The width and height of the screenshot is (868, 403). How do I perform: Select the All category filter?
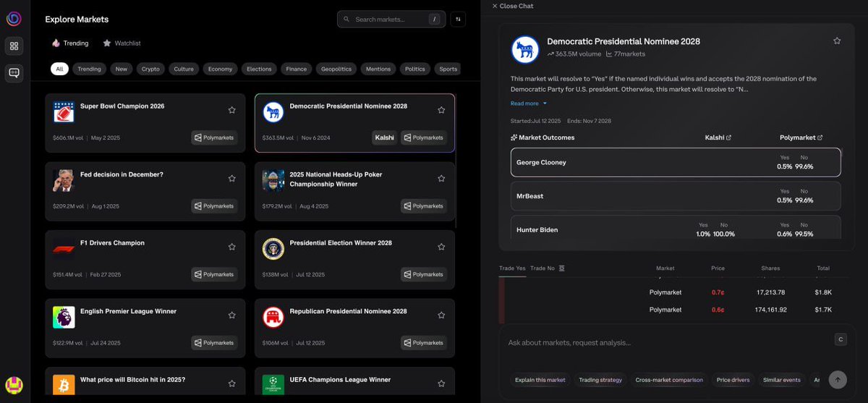pos(59,69)
